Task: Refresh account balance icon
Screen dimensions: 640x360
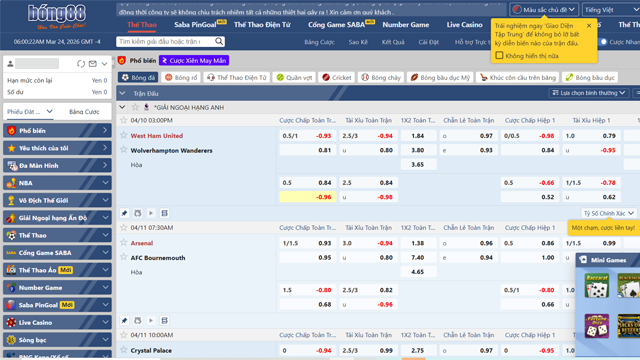Action: tap(81, 64)
